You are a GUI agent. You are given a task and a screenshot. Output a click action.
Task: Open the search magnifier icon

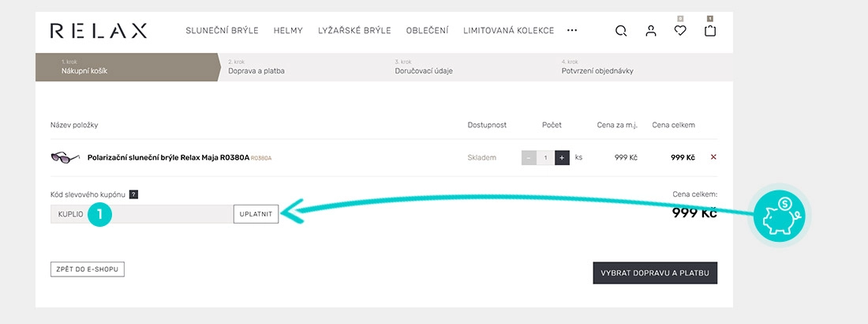(x=621, y=31)
